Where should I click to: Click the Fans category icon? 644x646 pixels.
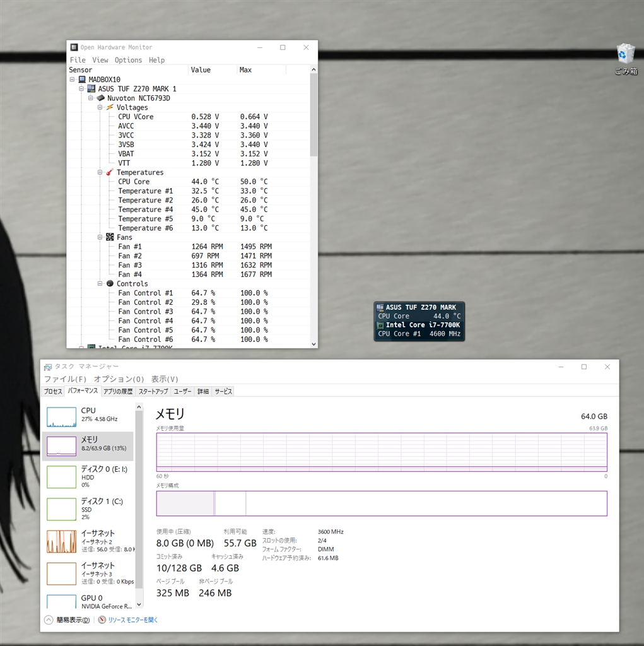110,237
